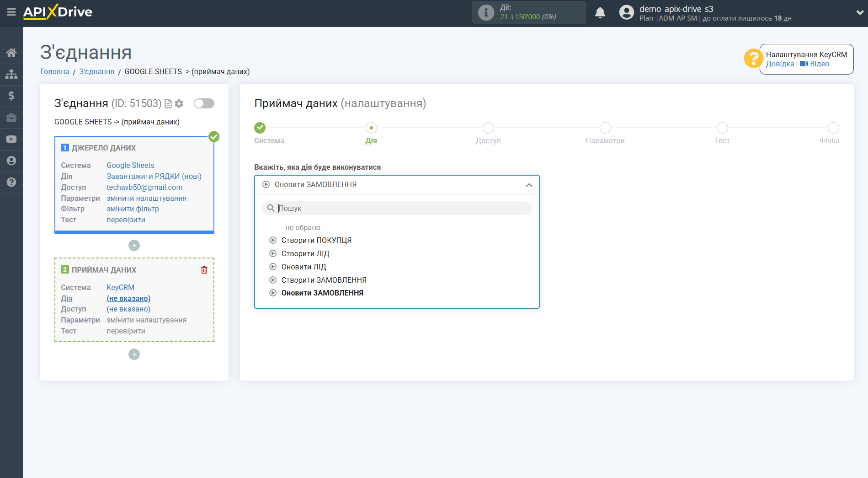Open the YouTube video icon in sidebar
The image size is (868, 478).
coord(11,139)
